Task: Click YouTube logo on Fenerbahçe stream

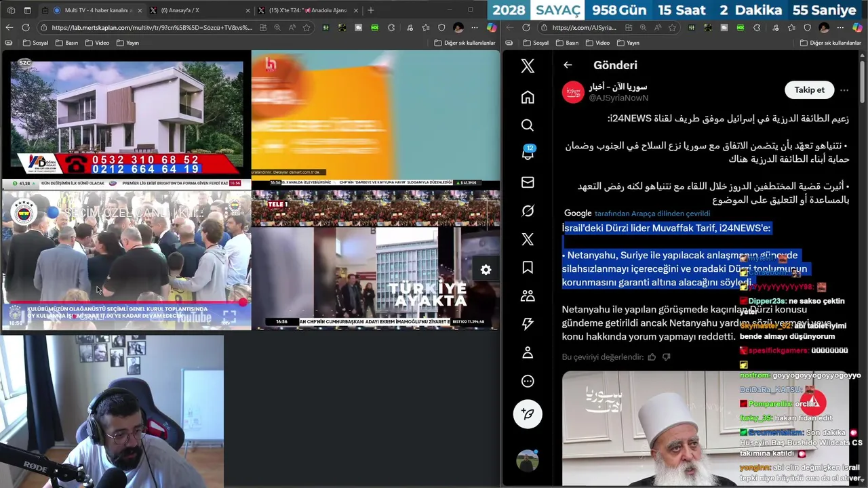Action: [x=193, y=317]
